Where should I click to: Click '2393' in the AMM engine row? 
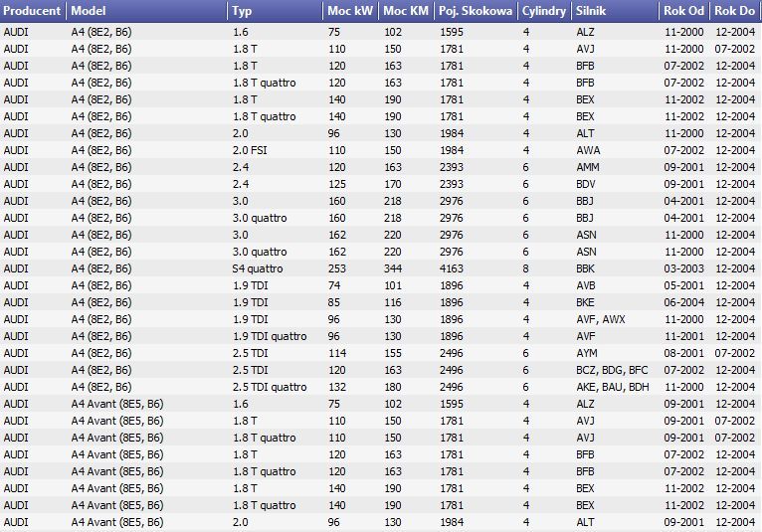tap(452, 167)
